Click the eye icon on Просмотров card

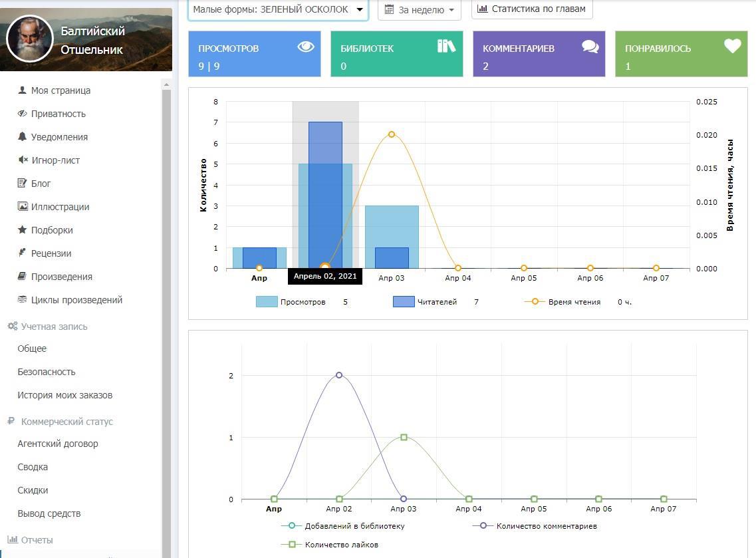tap(305, 47)
